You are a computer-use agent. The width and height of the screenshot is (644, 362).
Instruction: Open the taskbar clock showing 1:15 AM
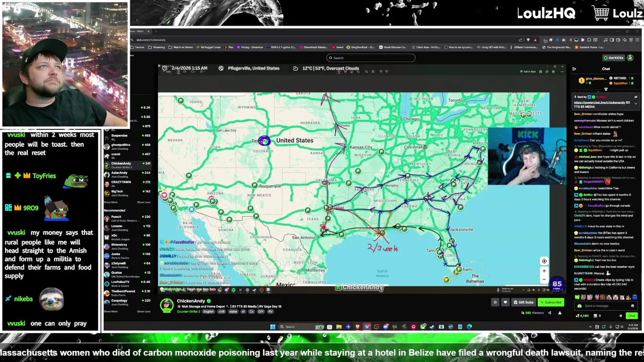633,327
